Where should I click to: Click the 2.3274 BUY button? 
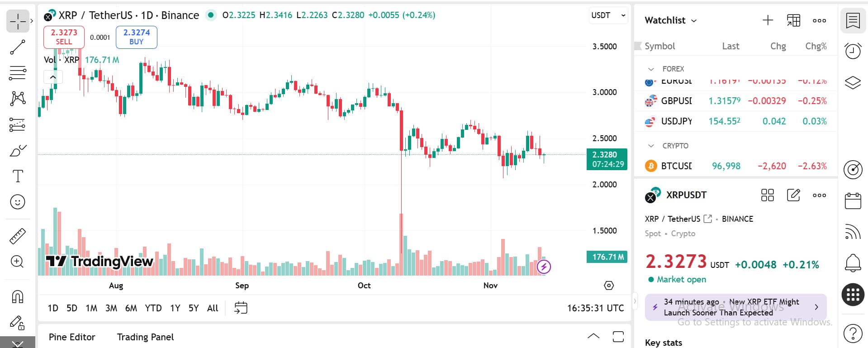[137, 37]
